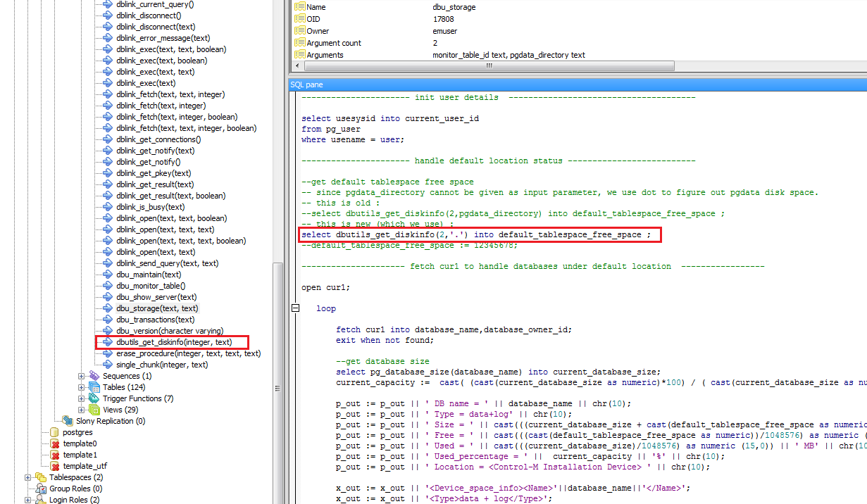Image resolution: width=867 pixels, height=504 pixels.
Task: Click the postgres database icon
Action: [54, 432]
